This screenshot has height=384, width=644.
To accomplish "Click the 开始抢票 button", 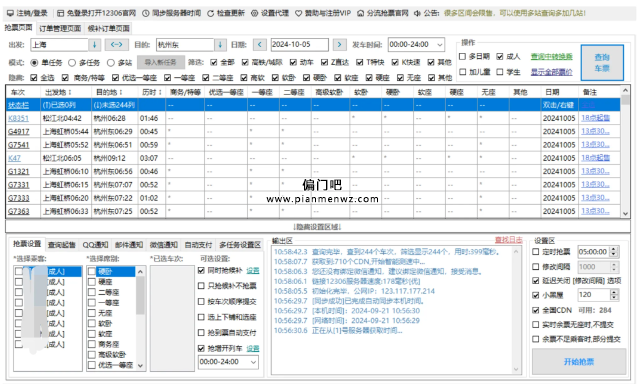I will pos(579,362).
